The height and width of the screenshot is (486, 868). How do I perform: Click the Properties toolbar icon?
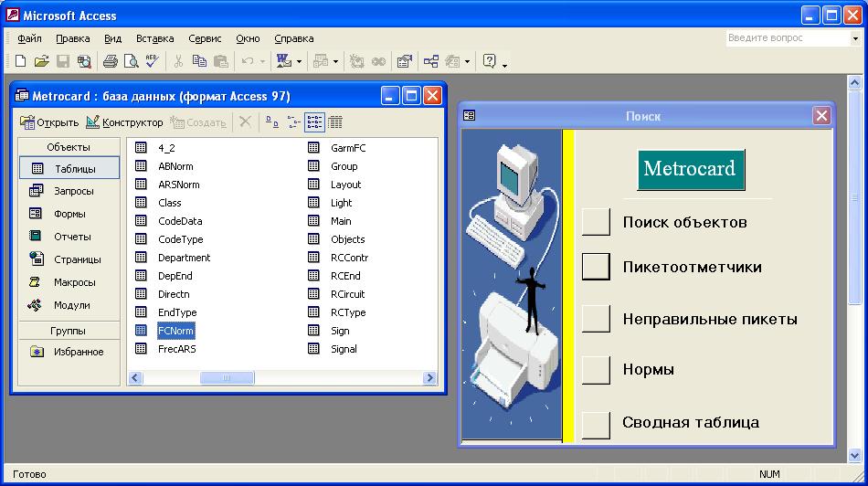click(x=404, y=61)
